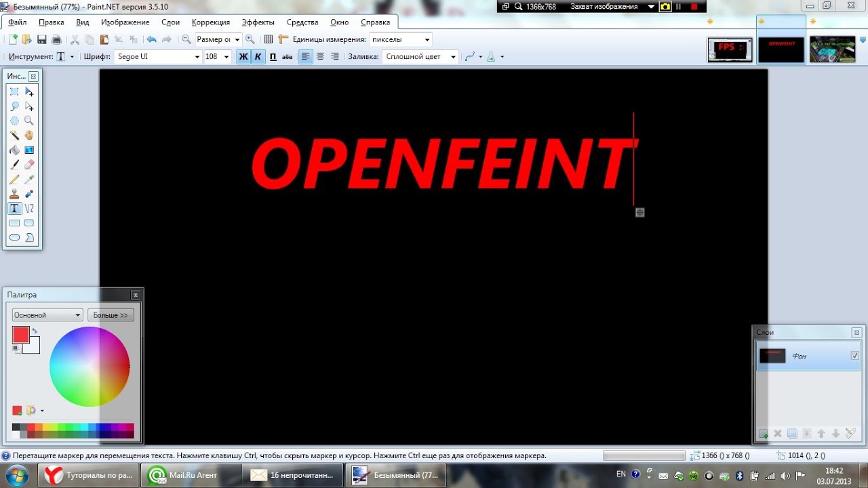Set text alignment to left
This screenshot has height=488, width=868.
pos(306,57)
